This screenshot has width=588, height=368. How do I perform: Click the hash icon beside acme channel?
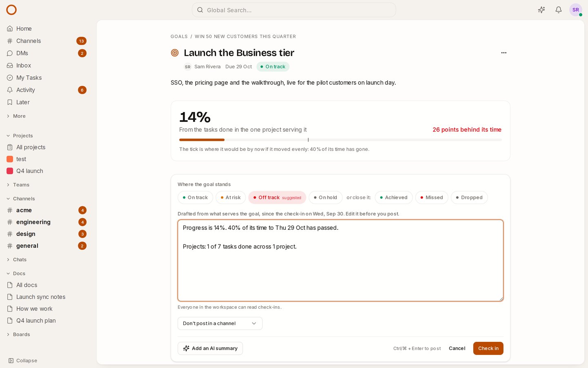(10, 210)
